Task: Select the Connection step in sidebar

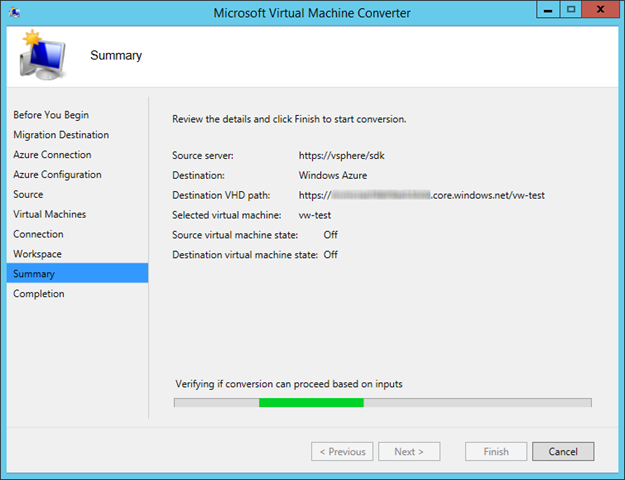Action: (38, 234)
